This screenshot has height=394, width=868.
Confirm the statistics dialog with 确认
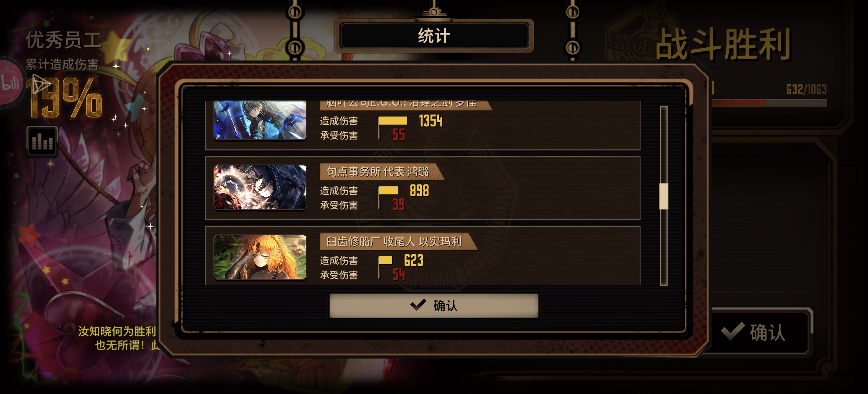coord(434,305)
